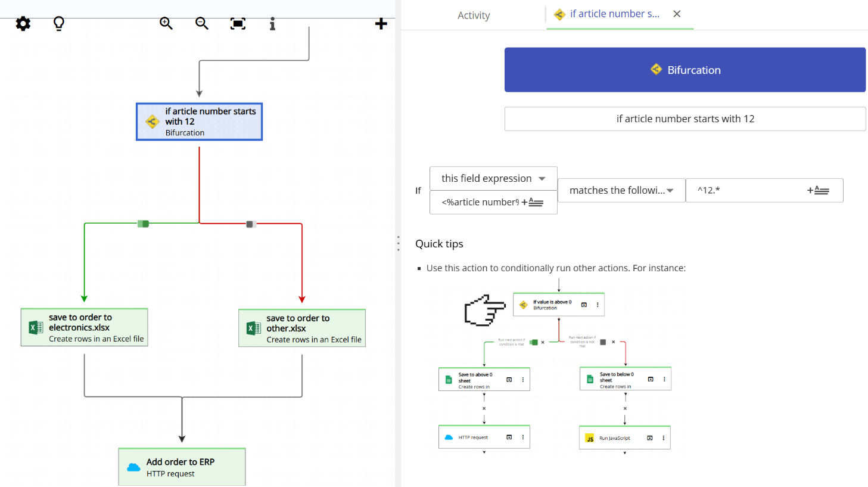The image size is (868, 487).
Task: Click the lightbulb tips icon
Action: pyautogui.click(x=58, y=24)
